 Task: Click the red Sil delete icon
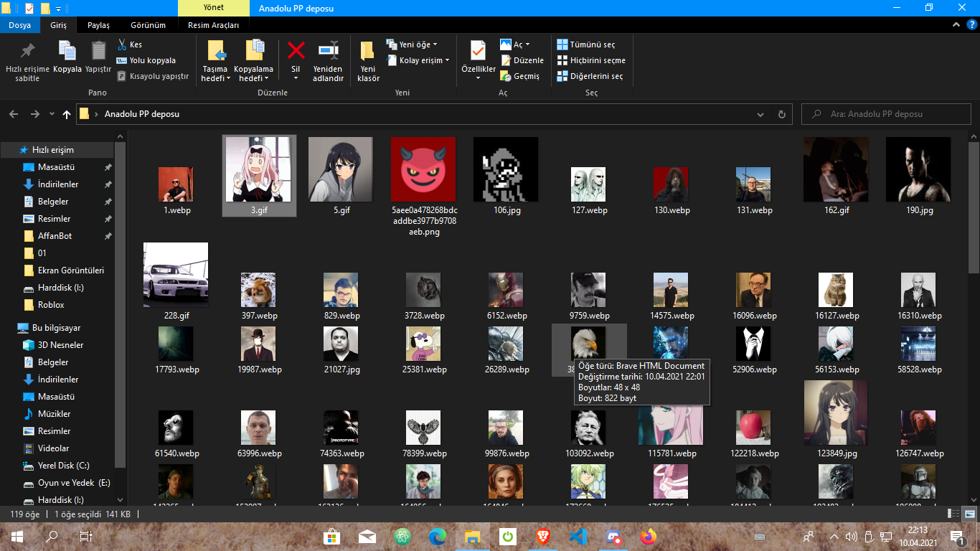click(296, 51)
